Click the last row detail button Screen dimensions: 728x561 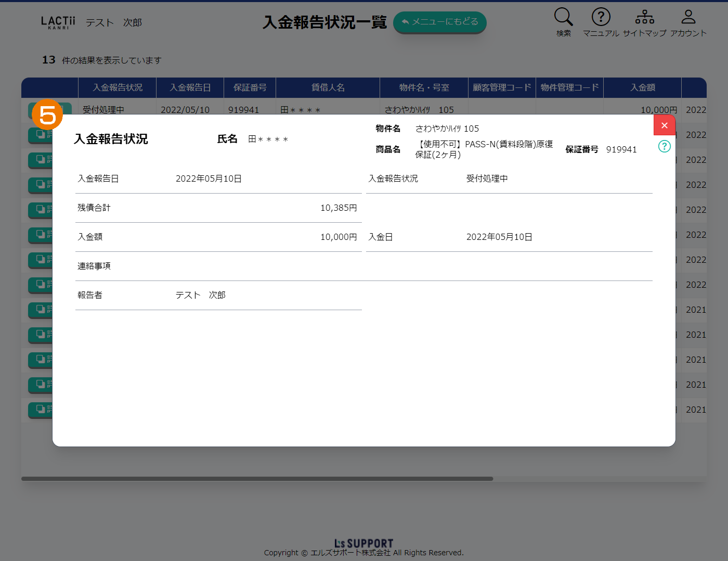tap(41, 410)
